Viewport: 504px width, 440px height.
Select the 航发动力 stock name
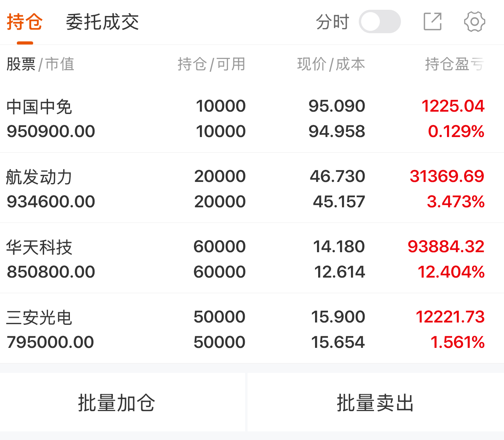39,177
